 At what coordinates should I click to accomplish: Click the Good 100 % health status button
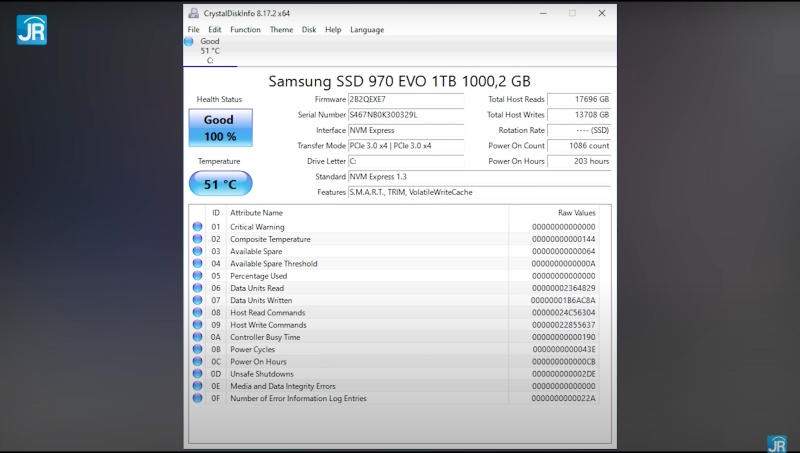220,128
